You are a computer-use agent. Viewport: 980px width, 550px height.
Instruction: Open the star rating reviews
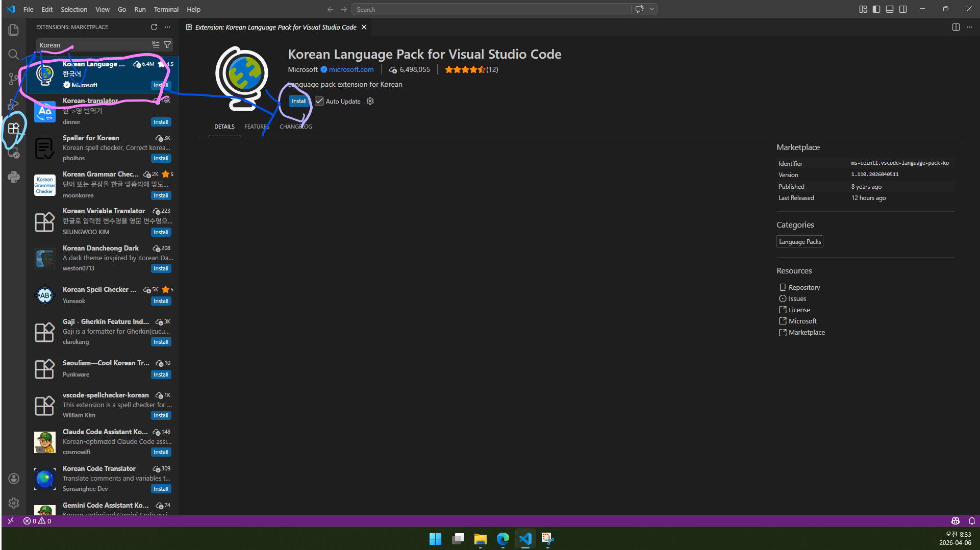point(471,69)
